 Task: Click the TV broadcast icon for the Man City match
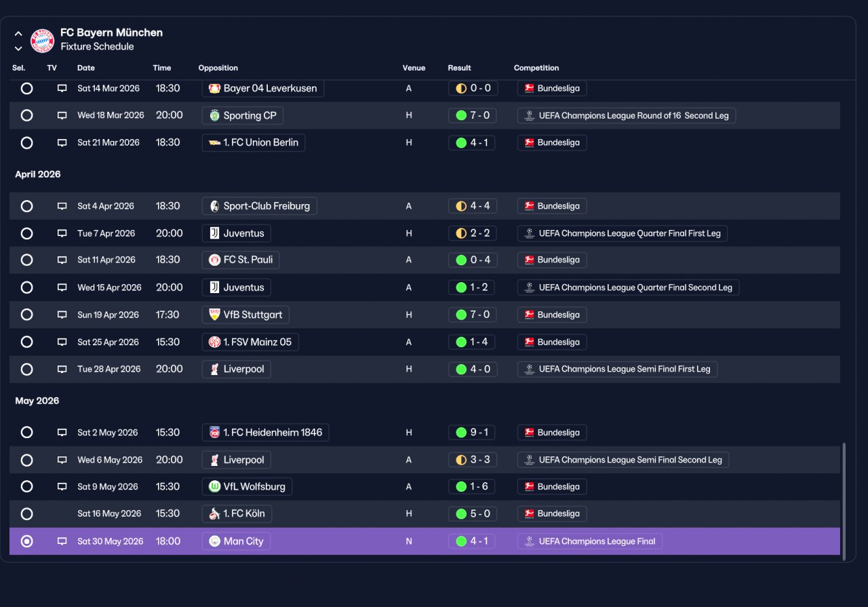pyautogui.click(x=62, y=541)
